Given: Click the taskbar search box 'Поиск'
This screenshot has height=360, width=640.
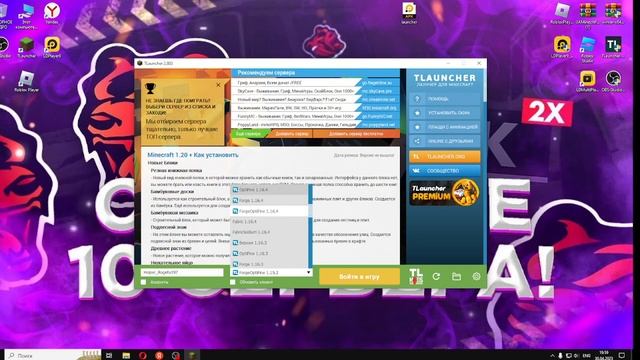Looking at the screenshot, I should [52, 356].
